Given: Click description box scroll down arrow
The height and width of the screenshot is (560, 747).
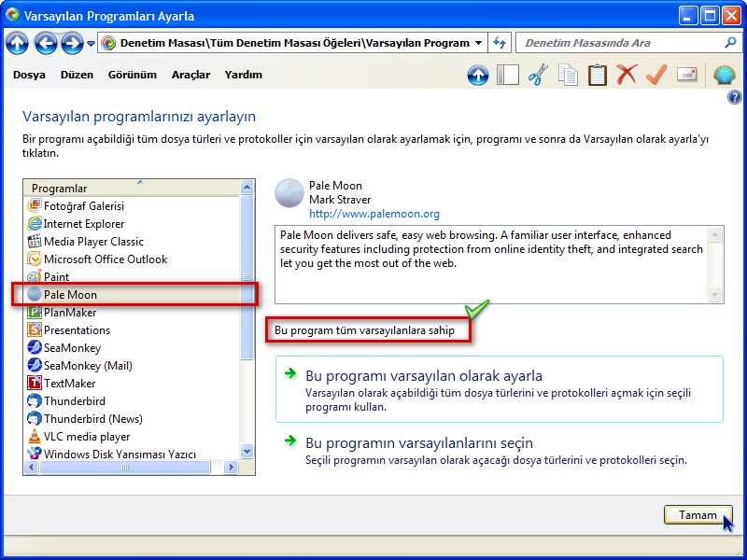Looking at the screenshot, I should tap(714, 294).
